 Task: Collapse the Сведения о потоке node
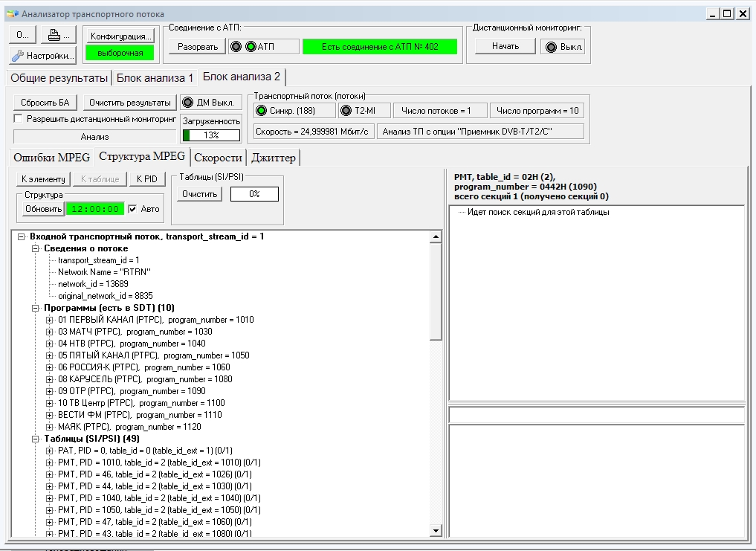click(35, 248)
